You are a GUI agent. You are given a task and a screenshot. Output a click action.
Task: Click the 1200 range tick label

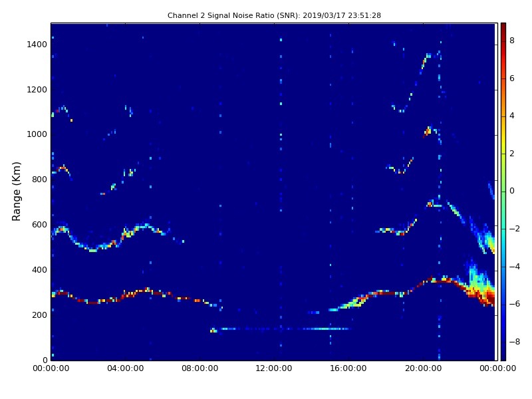tap(37, 90)
